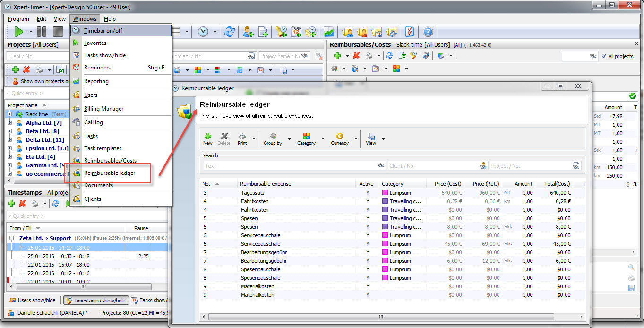Open the Help menu
The width and height of the screenshot is (644, 328).
click(110, 19)
